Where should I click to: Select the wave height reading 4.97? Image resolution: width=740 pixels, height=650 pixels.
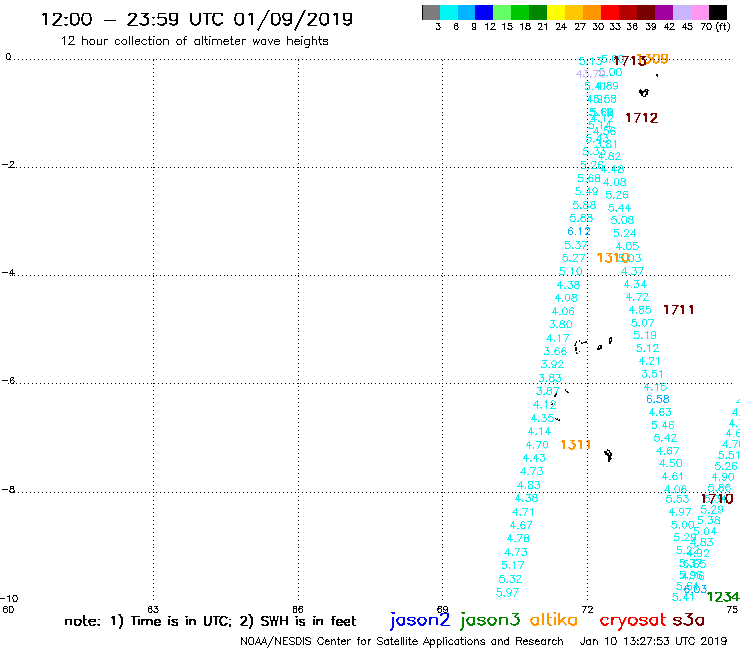[x=680, y=512]
